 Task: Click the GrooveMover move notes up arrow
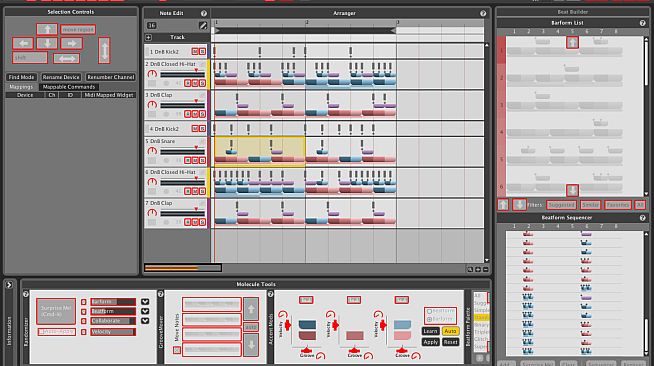point(251,309)
